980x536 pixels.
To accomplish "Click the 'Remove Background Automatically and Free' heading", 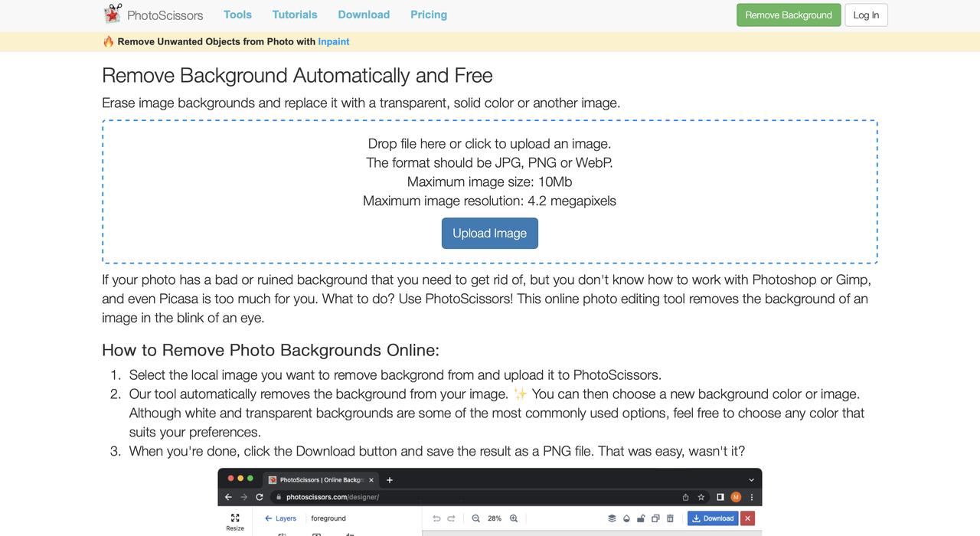I will coord(297,75).
